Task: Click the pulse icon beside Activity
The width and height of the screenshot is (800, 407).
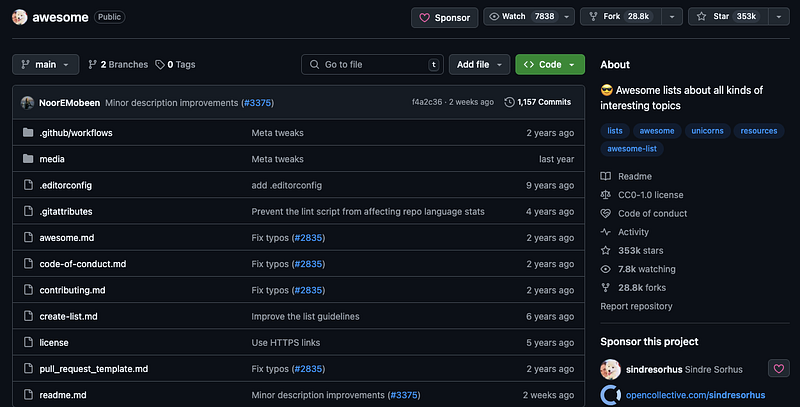Action: 606,232
